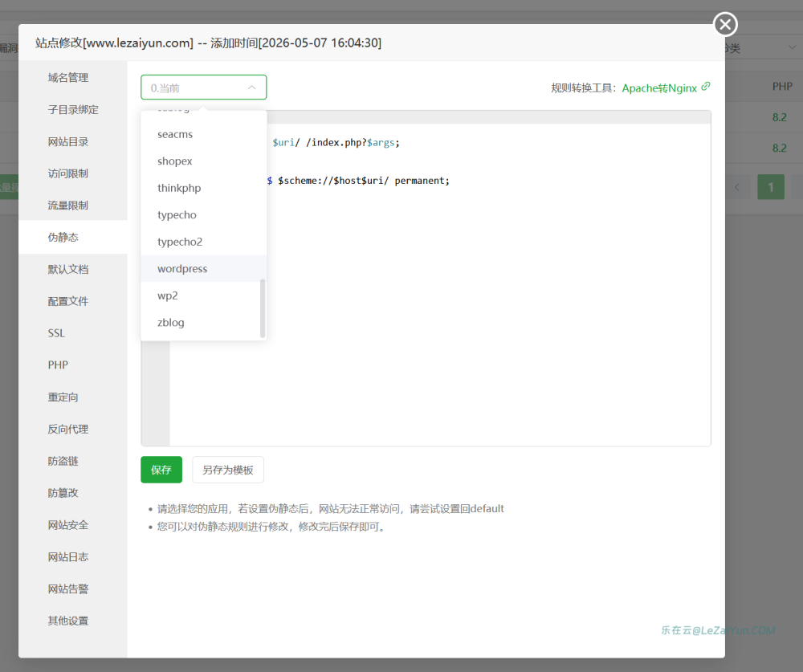Select wp2 rewrite template
Screen dimensions: 803x672
tap(203, 295)
